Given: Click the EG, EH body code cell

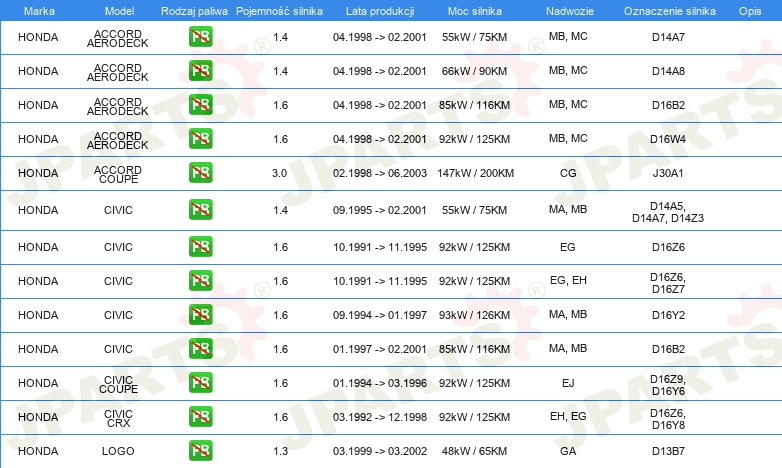Looking at the screenshot, I should pos(568,280).
